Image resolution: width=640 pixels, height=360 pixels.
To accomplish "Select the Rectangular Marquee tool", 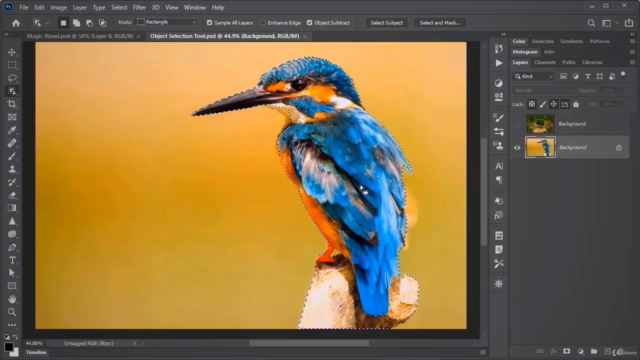I will (x=12, y=65).
